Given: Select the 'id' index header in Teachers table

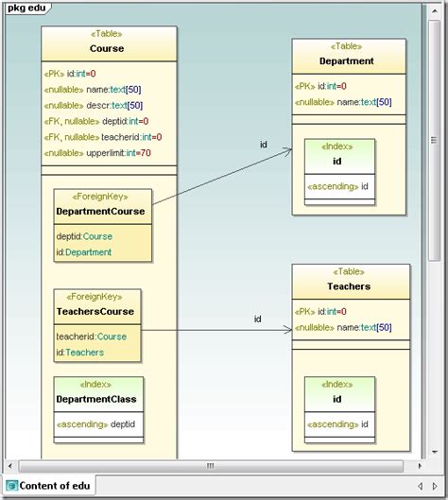Looking at the screenshot, I should click(x=339, y=394).
